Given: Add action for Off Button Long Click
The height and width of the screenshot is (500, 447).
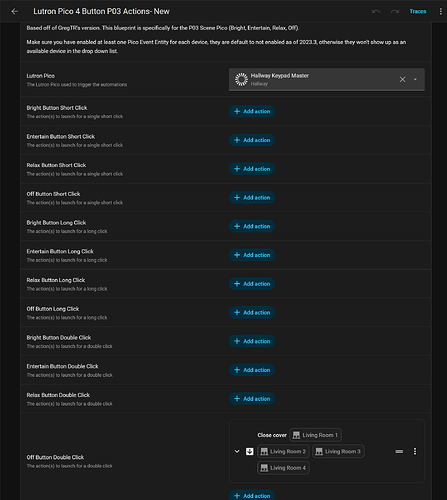Looking at the screenshot, I should point(252,312).
